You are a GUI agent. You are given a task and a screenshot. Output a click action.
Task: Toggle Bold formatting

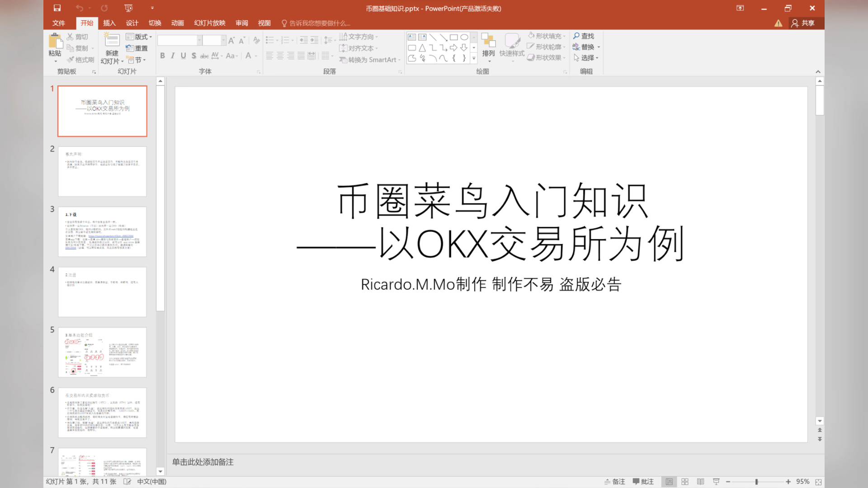[x=162, y=56]
